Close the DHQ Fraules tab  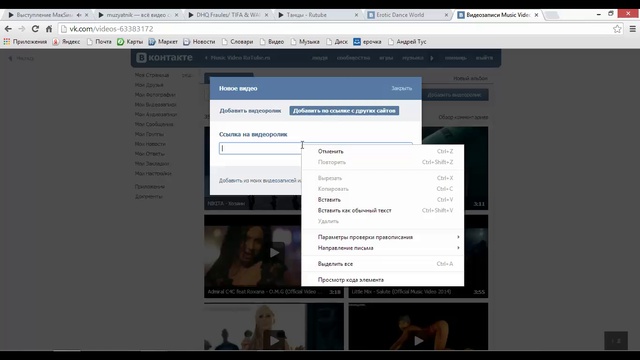(267, 15)
